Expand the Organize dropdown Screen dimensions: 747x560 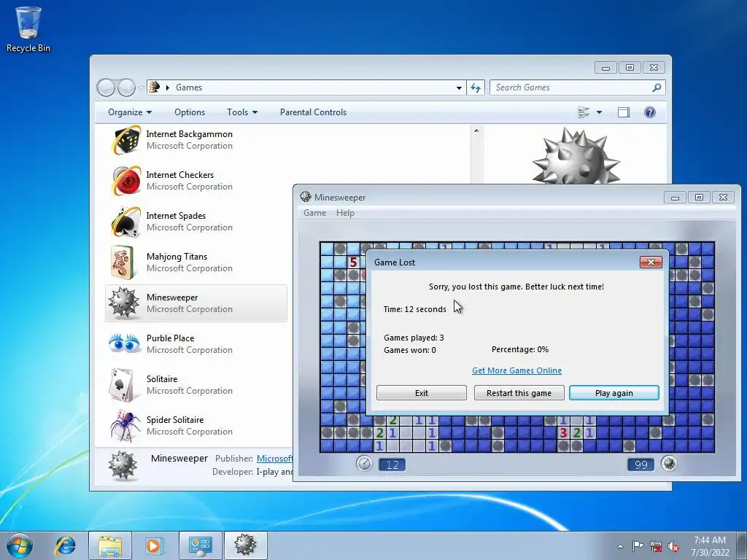point(130,112)
